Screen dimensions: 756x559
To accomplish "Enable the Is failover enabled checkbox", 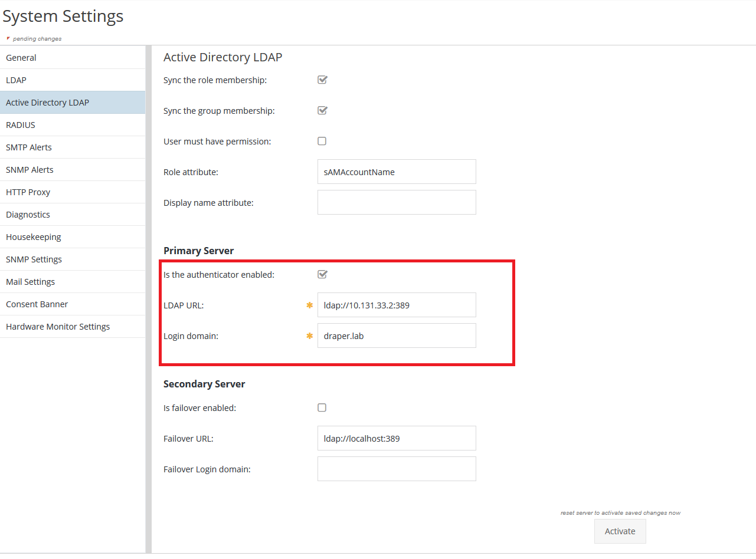I will coord(322,407).
